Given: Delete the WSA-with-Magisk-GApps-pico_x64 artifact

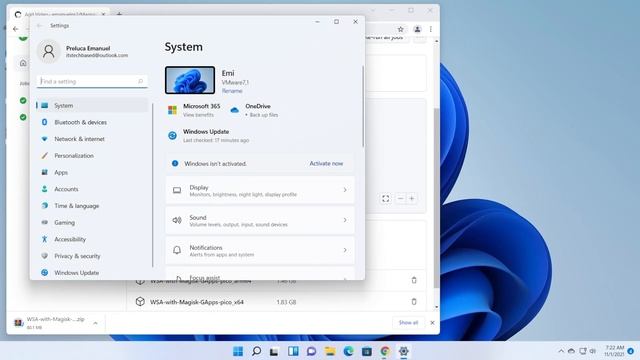Looking at the screenshot, I should pos(414,302).
